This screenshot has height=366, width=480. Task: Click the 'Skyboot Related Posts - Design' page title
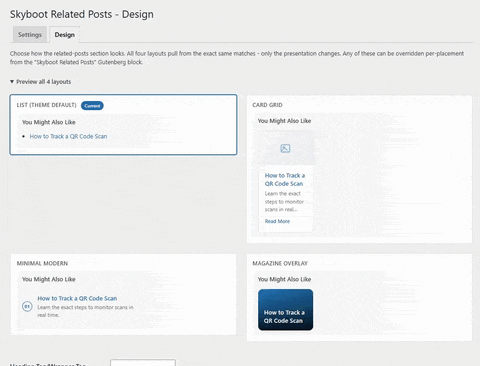(x=82, y=14)
